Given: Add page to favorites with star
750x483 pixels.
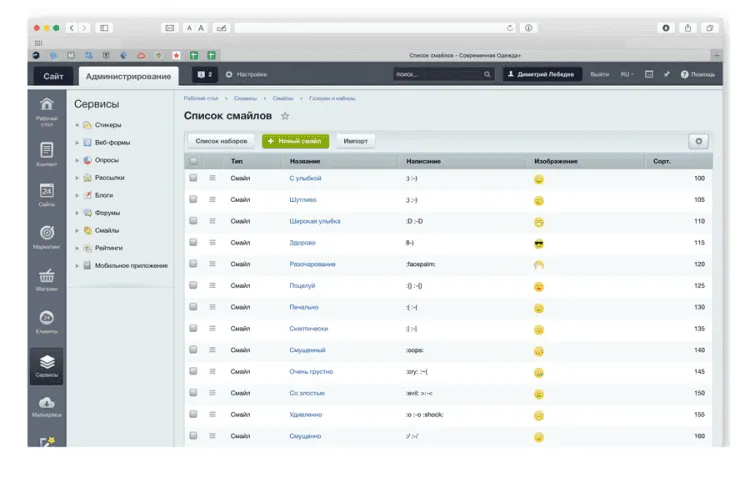Looking at the screenshot, I should point(285,116).
